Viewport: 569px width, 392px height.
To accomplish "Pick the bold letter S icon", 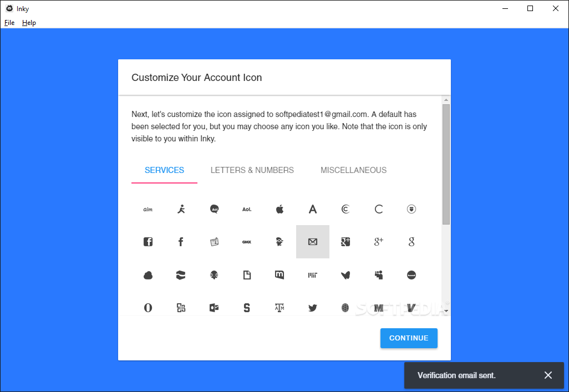I will [247, 308].
